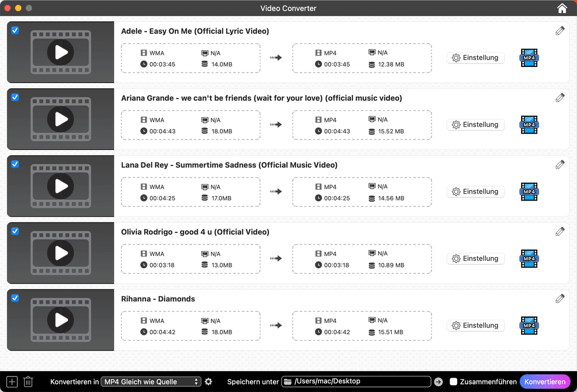Click the MP4 icon on the Ariana Grande row
The width and height of the screenshot is (577, 392).
tap(529, 125)
